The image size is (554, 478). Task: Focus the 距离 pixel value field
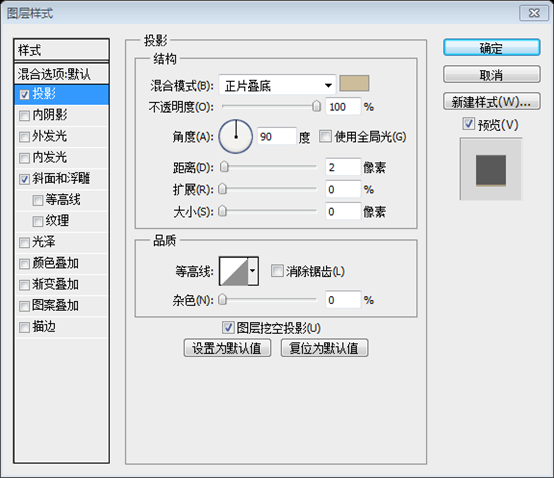[343, 167]
